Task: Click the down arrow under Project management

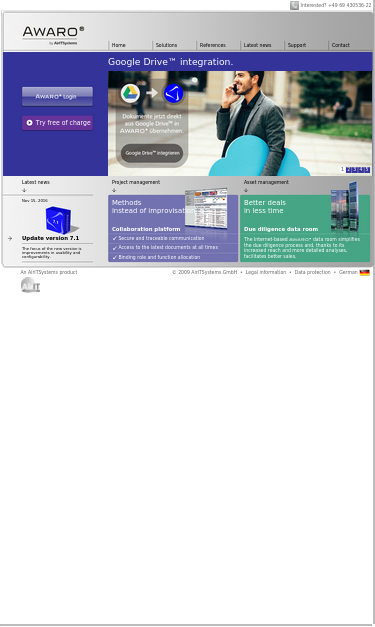Action: (114, 190)
